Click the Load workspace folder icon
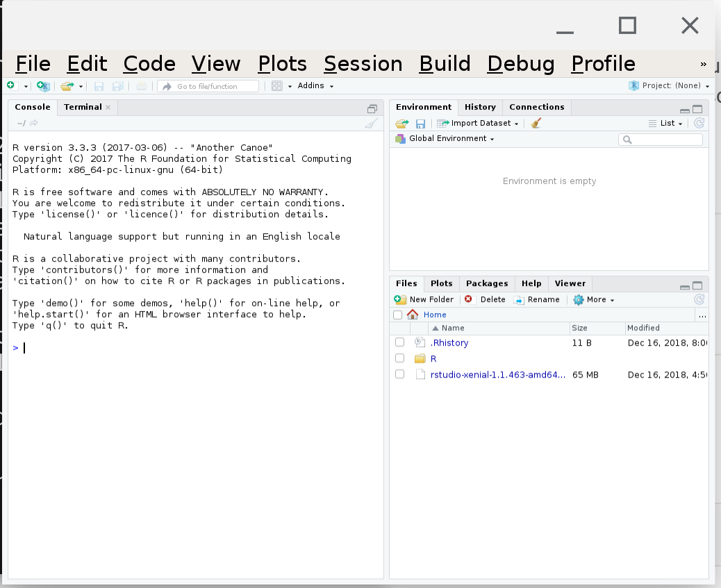Image resolution: width=721 pixels, height=588 pixels. pos(402,123)
